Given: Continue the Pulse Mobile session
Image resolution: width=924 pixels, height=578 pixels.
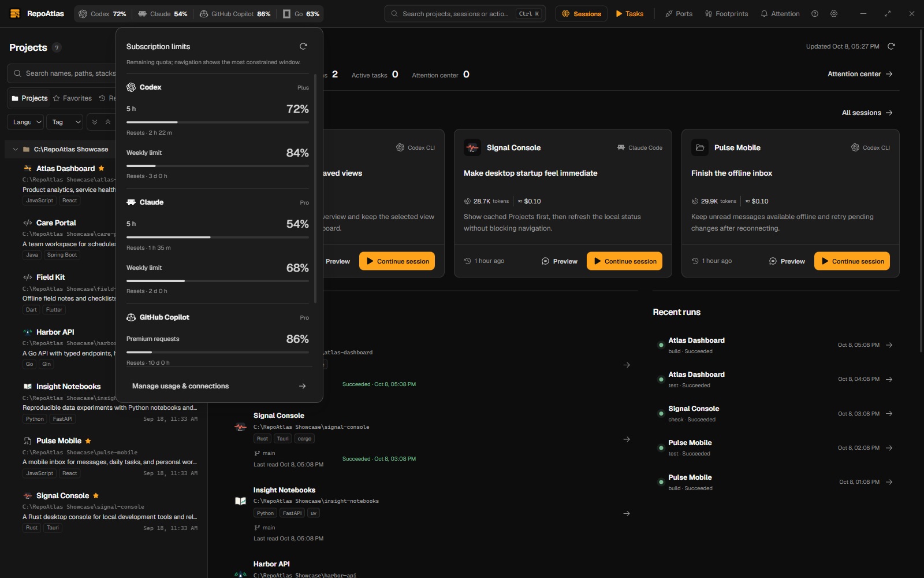Looking at the screenshot, I should [x=852, y=261].
